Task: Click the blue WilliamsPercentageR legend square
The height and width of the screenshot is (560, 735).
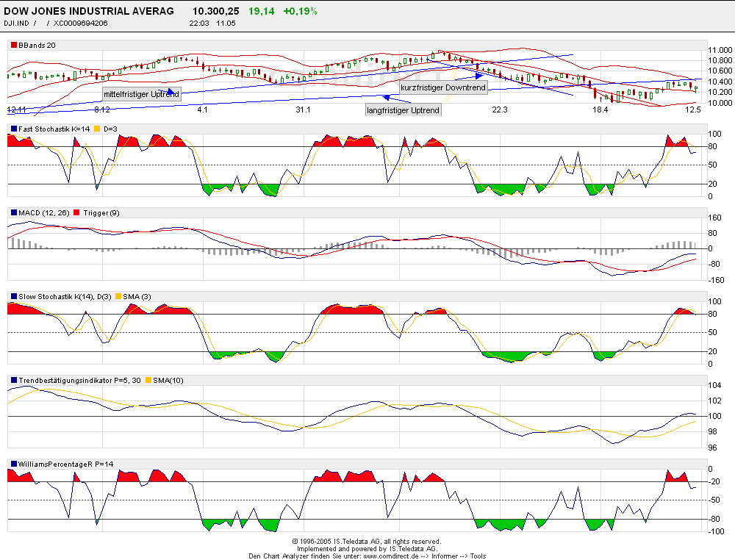Action: tap(13, 464)
